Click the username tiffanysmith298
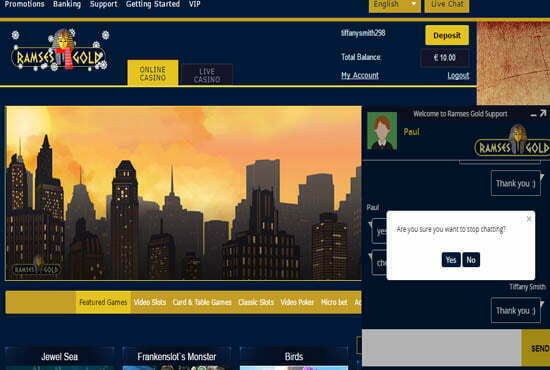This screenshot has height=370, width=550. point(363,33)
